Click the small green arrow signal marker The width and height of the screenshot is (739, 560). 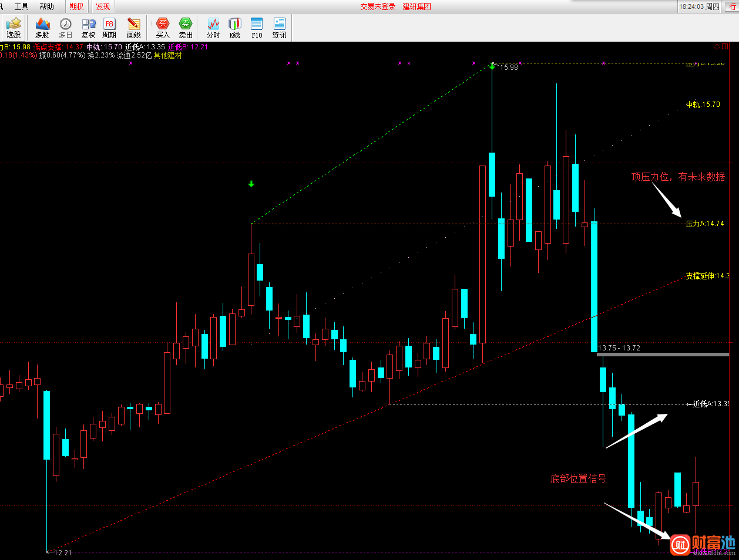(251, 184)
